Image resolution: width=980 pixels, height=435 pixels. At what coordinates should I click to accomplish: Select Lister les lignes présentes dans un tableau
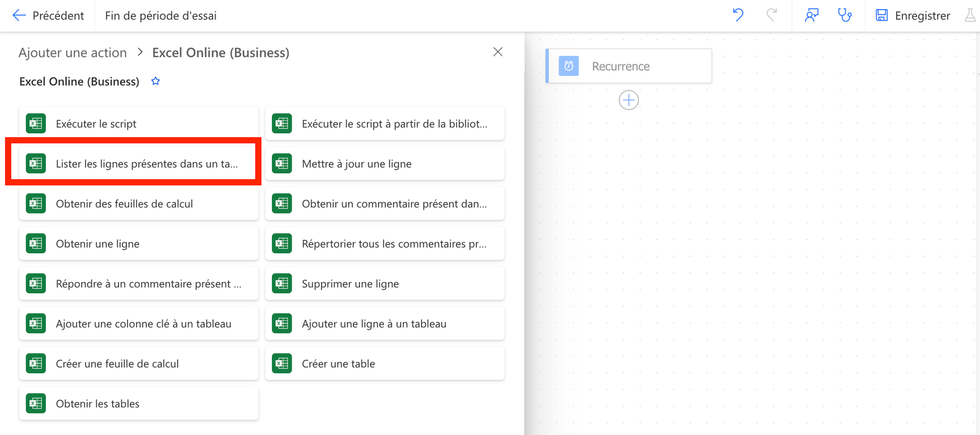138,163
